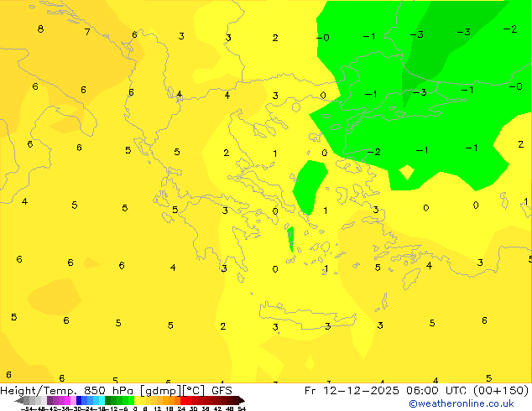Click the "54" label at the legend's right end
Screen dimensions: 532x411
pos(242,408)
